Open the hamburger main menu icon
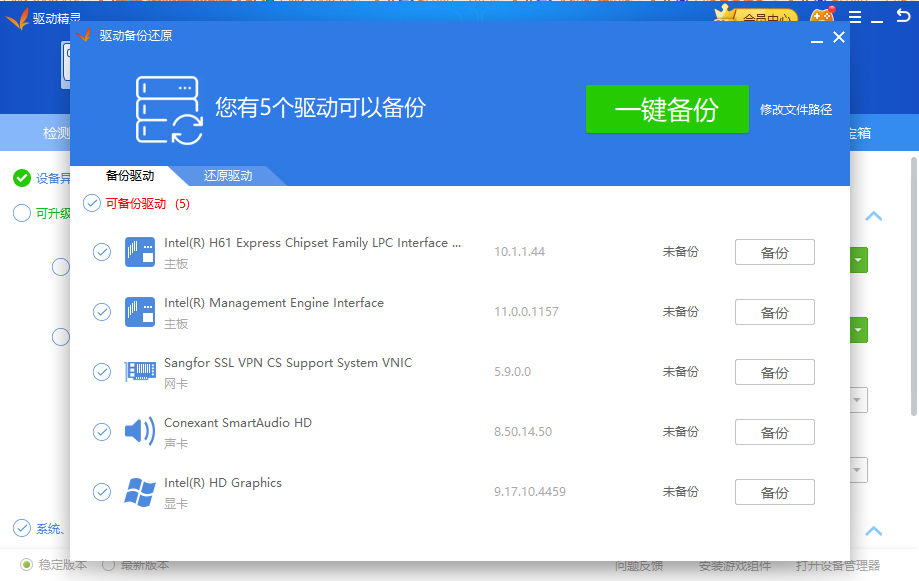 point(855,18)
